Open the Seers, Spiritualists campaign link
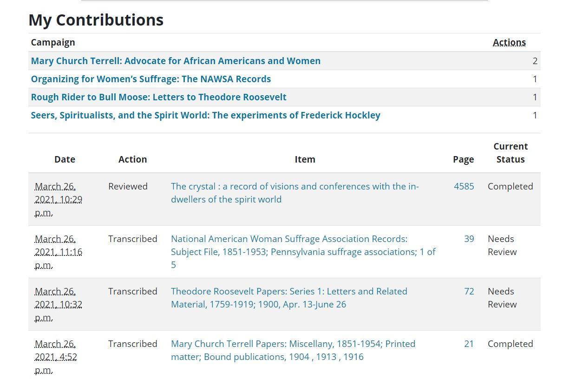Screen dimensions: 569x392 tap(205, 115)
